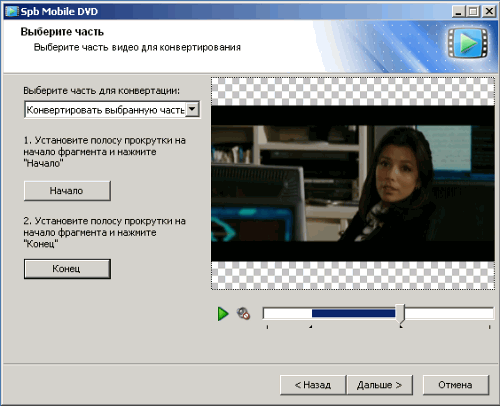
Task: Open the "Конвертировать выбранную часть" combo box
Action: [x=112, y=110]
